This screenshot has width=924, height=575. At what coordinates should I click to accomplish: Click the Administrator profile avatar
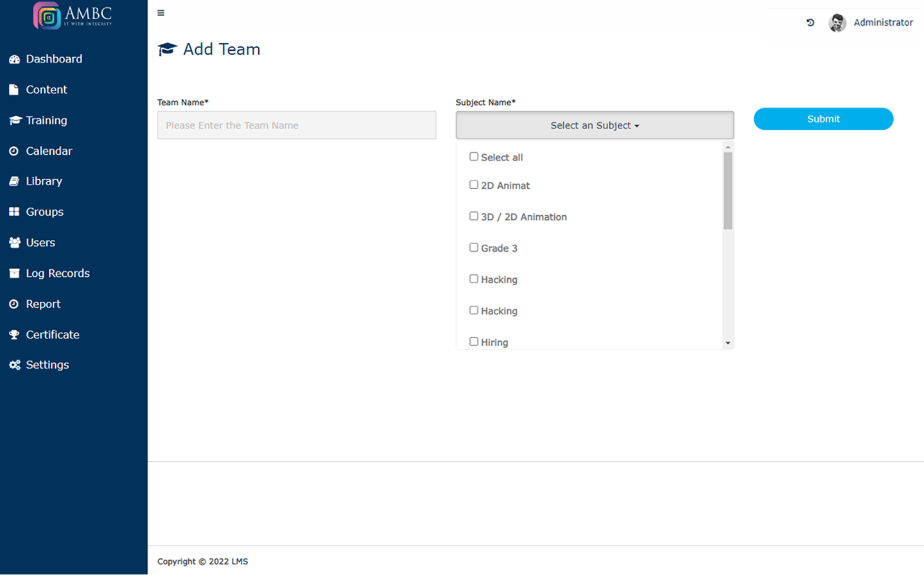coord(837,23)
